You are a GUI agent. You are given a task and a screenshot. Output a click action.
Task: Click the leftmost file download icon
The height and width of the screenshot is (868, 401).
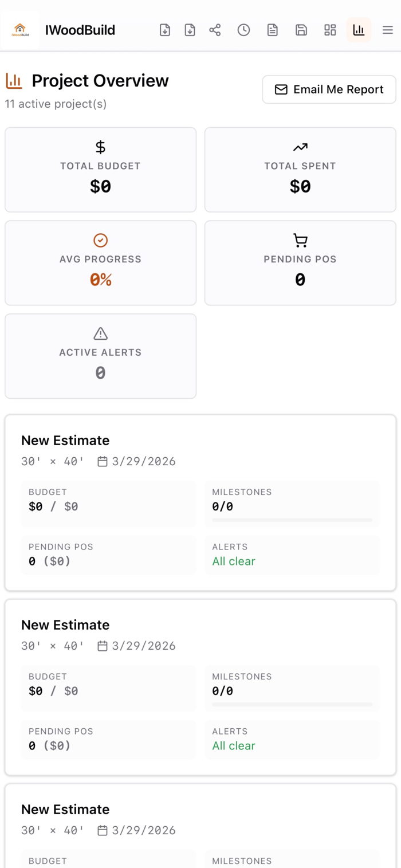(x=165, y=30)
